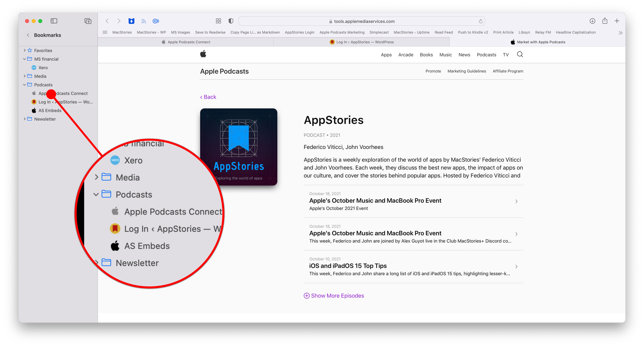Show more favorites with double chevron
The height and width of the screenshot is (347, 644).
[x=620, y=33]
